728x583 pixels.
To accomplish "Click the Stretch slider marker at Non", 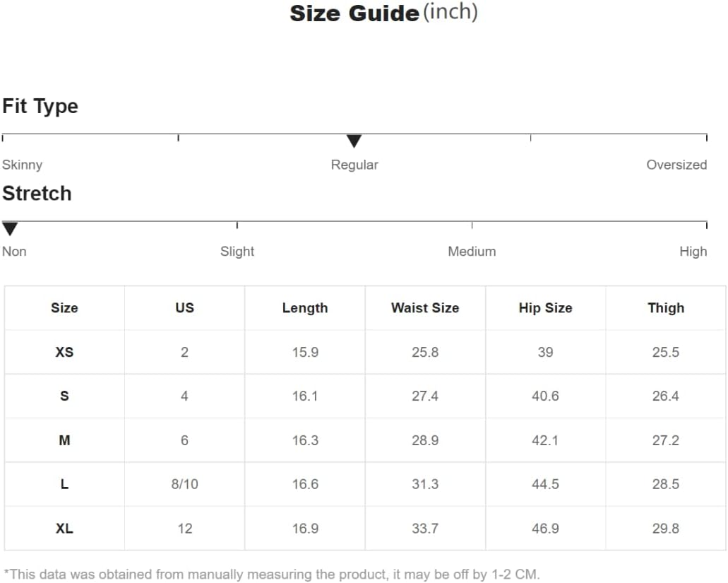I will (x=10, y=228).
